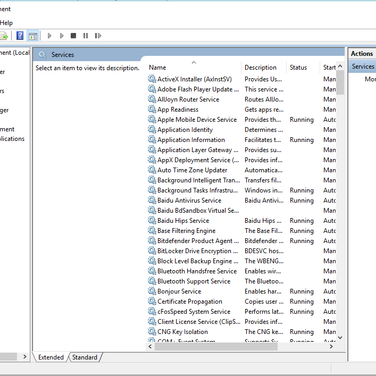Viewport: 376px width, 376px height.
Task: Click the gear icon beside Apple Mobile Device Service
Action: [x=152, y=119]
